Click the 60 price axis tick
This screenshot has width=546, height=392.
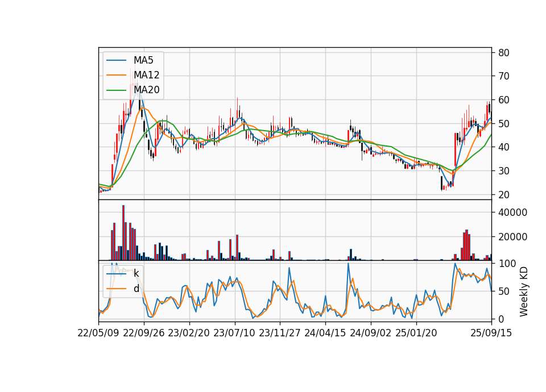pyautogui.click(x=504, y=100)
